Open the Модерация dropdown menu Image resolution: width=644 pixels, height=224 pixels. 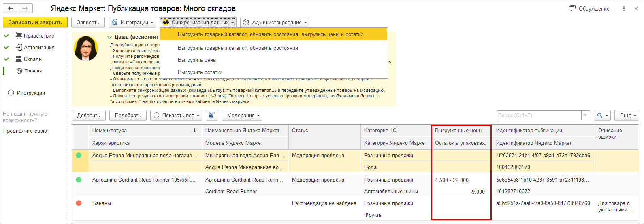242,115
